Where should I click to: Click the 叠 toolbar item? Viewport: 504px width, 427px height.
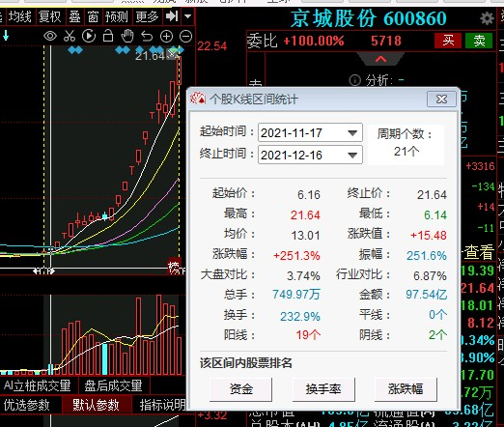[x=74, y=16]
